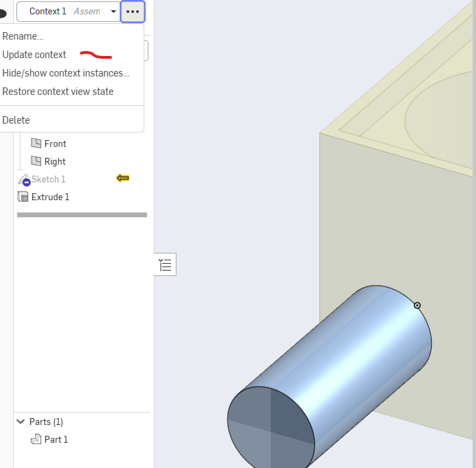
Task: Collapse the Parts (1) section
Action: coord(21,422)
